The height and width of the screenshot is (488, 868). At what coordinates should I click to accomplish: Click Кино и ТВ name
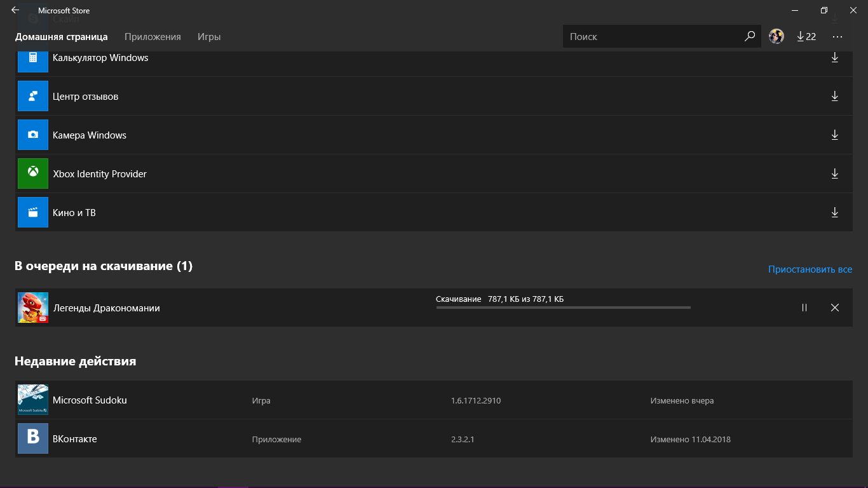74,213
